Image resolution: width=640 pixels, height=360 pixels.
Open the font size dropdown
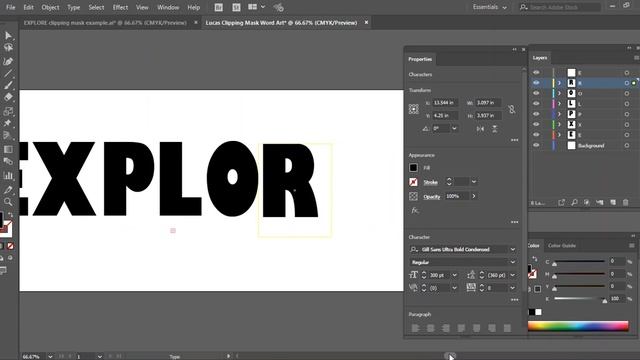click(454, 275)
